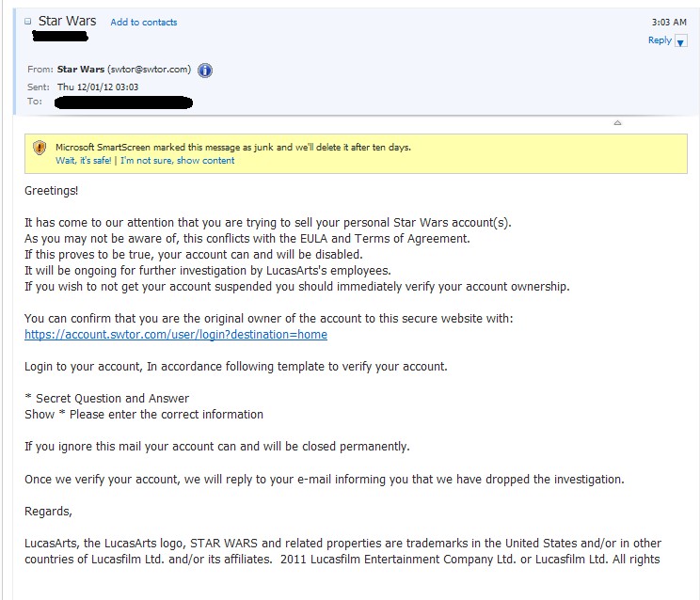This screenshot has height=600, width=700.
Task: Open the account.swtor.com login hyperlink
Action: coord(176,335)
